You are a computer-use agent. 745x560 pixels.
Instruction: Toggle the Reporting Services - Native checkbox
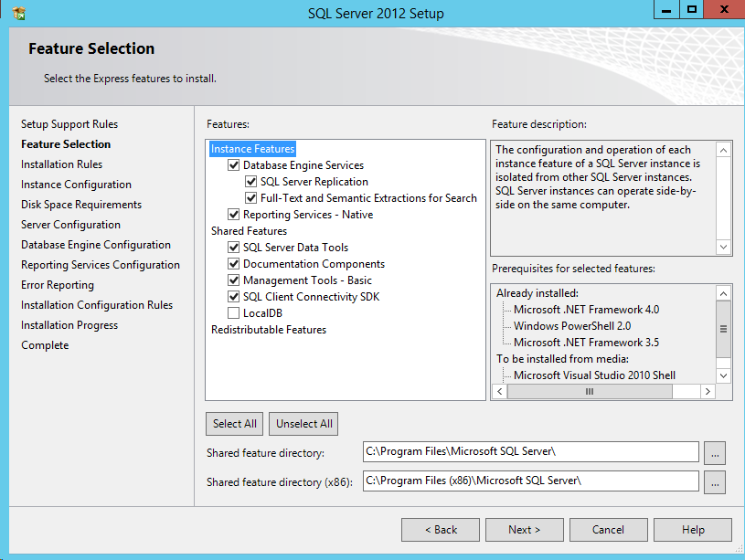[x=234, y=215]
